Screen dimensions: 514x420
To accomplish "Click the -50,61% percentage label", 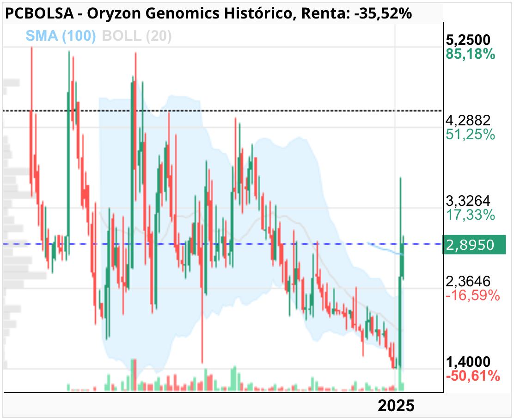I will pos(473,376).
